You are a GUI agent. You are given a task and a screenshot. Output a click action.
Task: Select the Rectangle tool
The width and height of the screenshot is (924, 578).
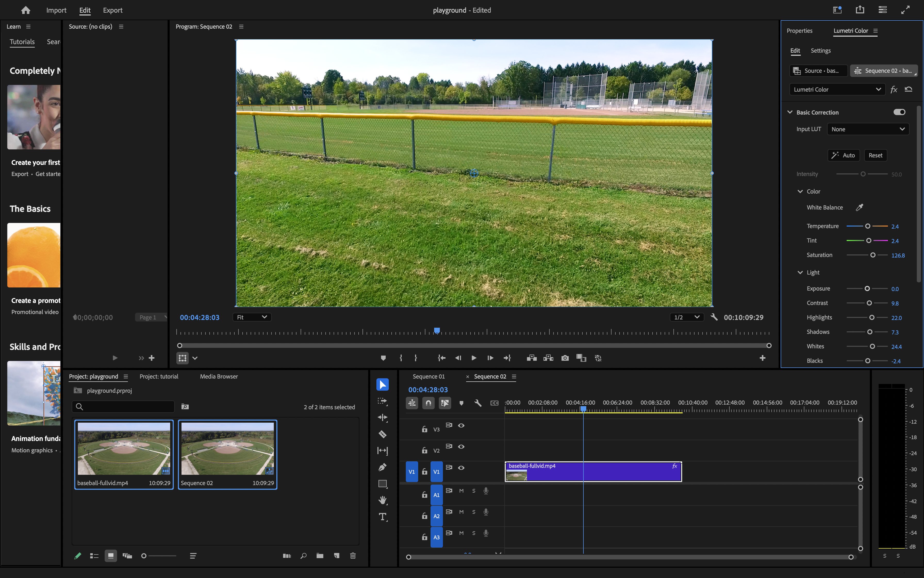click(x=382, y=484)
